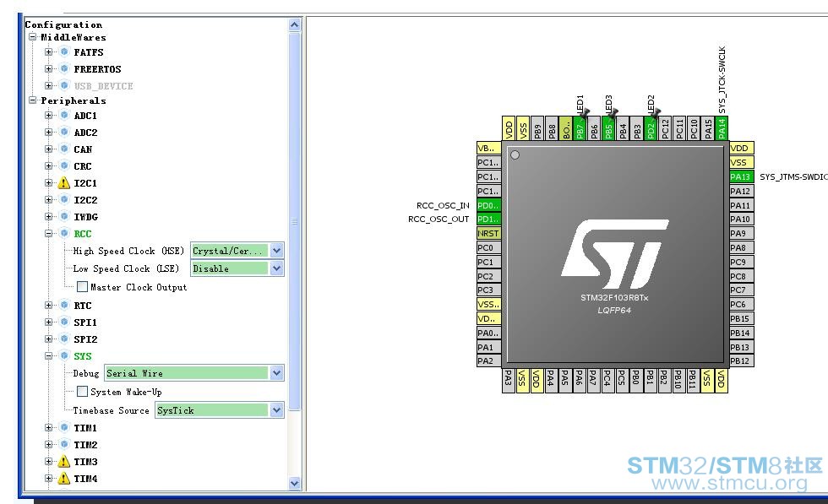Click the I2C2 peripheral icon
The height and width of the screenshot is (504, 828).
pos(64,199)
